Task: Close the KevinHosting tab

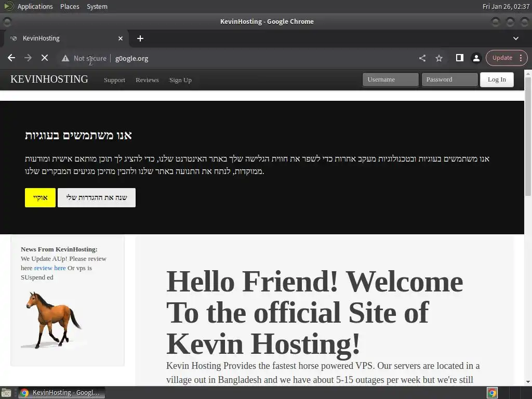Action: [121, 38]
